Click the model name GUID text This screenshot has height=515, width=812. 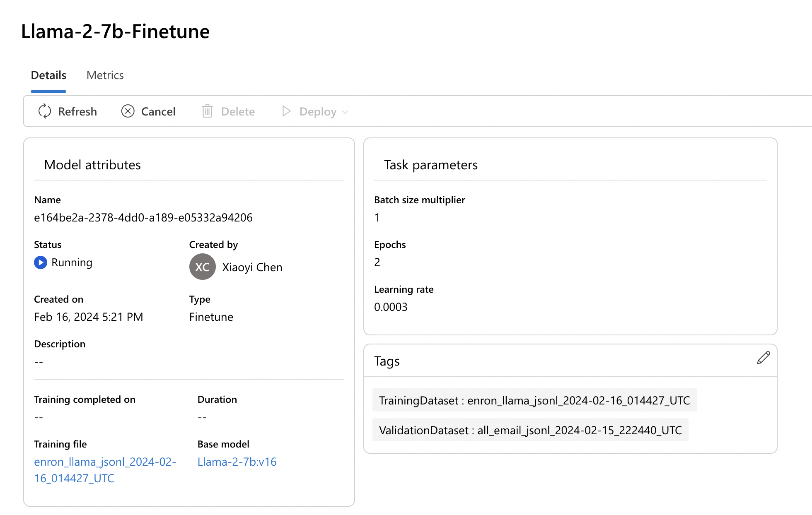pos(143,217)
